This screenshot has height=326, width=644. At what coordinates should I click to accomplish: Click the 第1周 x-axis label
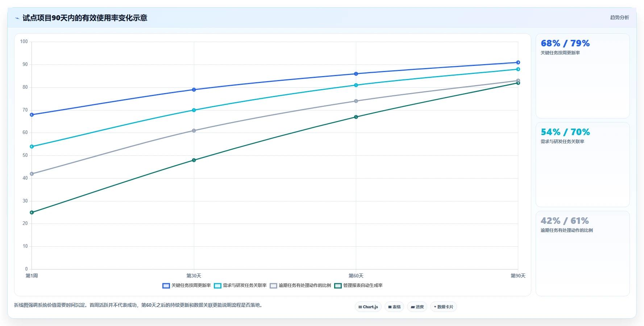(x=32, y=276)
